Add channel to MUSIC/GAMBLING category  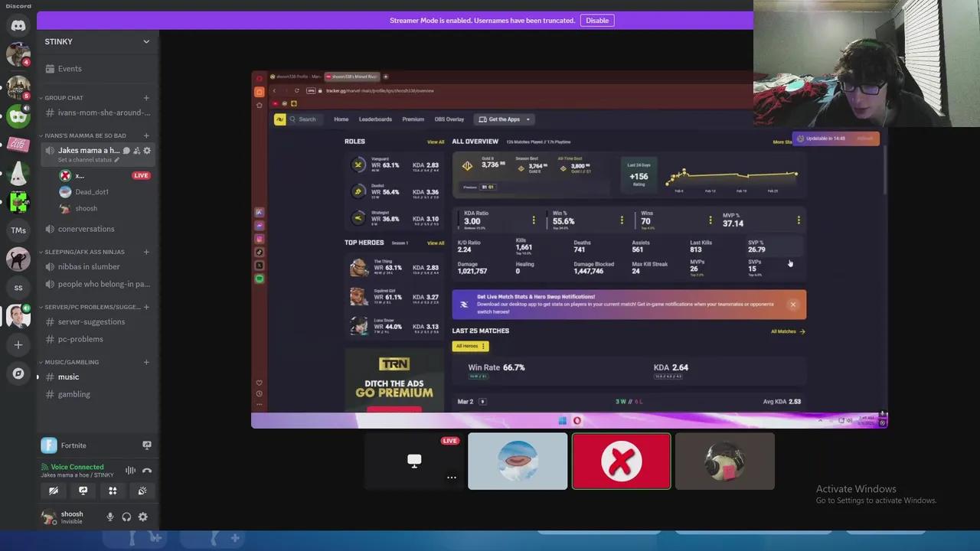[146, 362]
